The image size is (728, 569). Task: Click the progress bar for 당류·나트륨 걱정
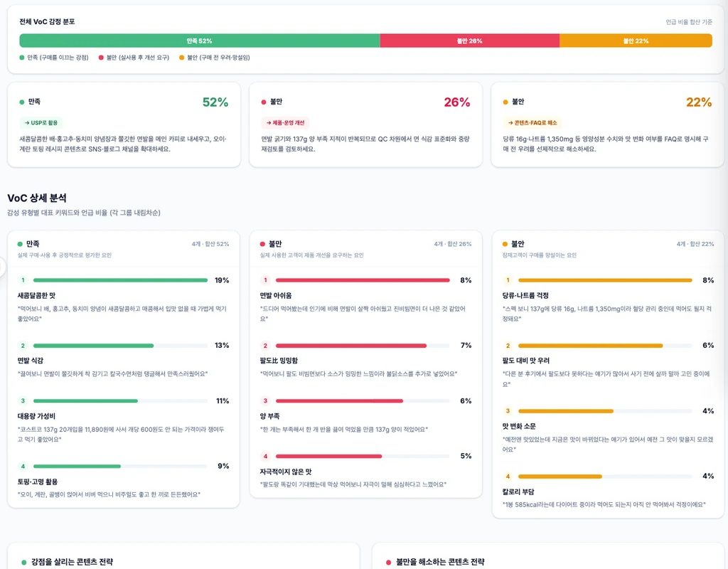605,280
